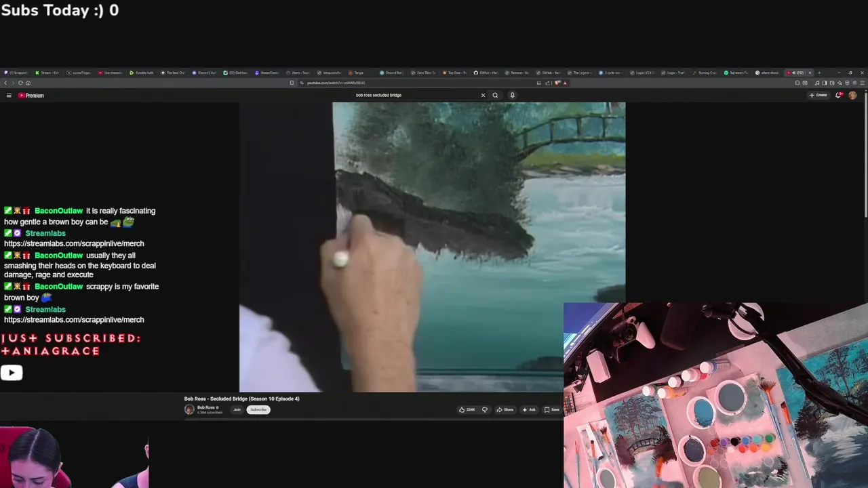
Task: Click the 'Subs Today :) 0' counter text
Action: click(60, 10)
